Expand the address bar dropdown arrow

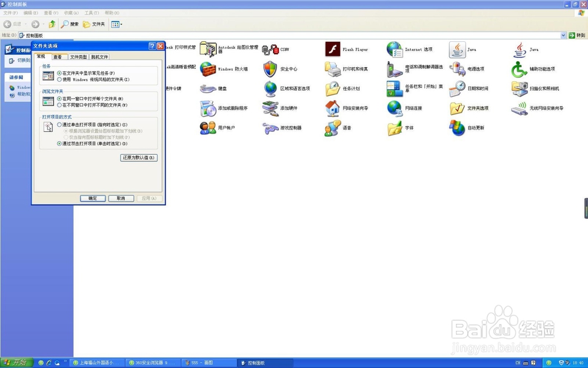pyautogui.click(x=563, y=35)
